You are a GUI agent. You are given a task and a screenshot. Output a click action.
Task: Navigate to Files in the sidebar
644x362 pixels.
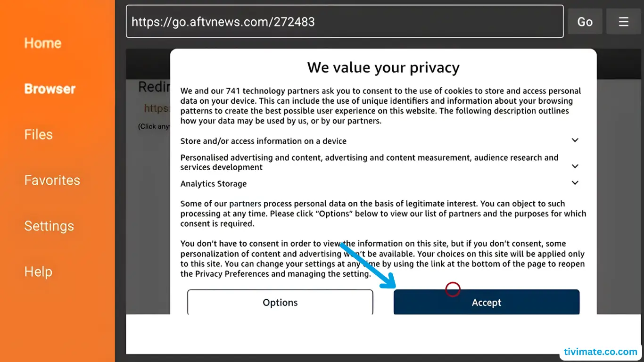[x=38, y=134]
